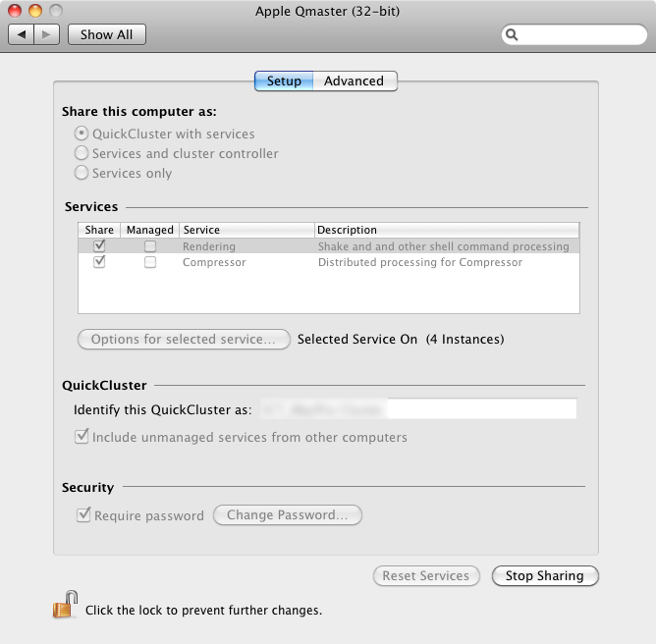Toggle Require password checkbox
The height and width of the screenshot is (644, 656).
83,514
